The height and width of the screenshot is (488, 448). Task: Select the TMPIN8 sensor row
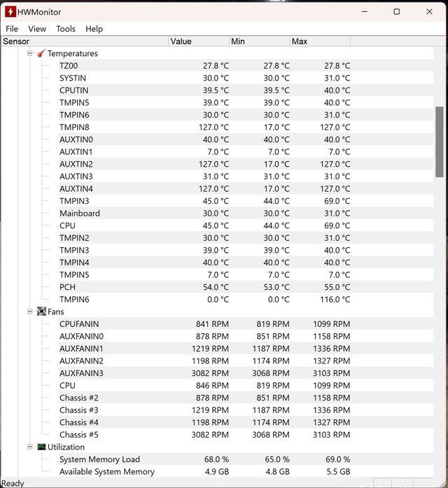pos(246,127)
